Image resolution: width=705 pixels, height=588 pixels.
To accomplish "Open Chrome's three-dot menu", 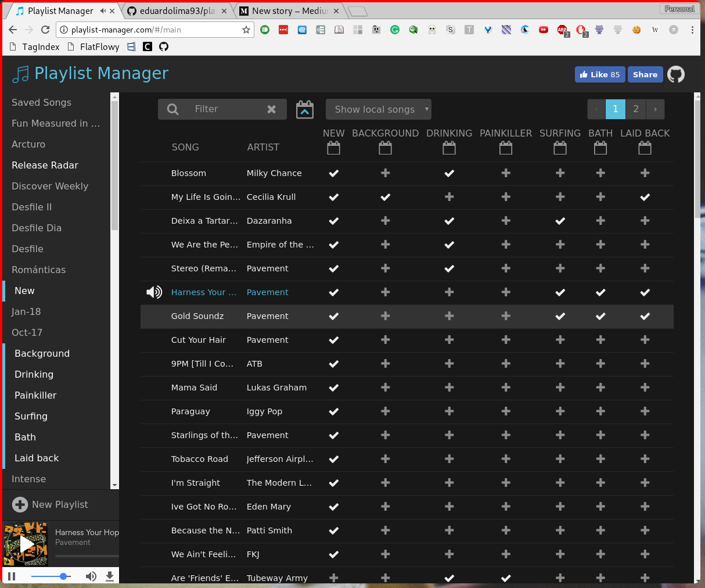I will click(693, 30).
